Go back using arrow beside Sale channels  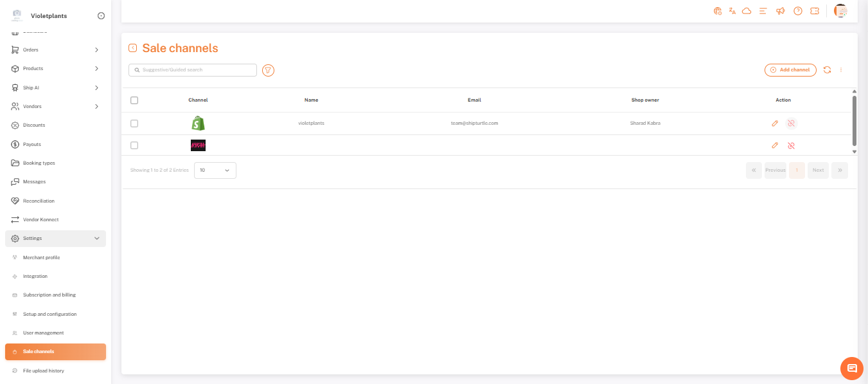coord(133,48)
